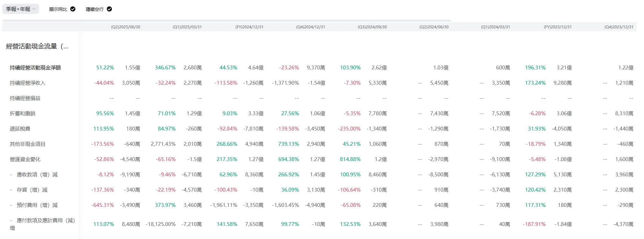This screenshot has height=239, width=644.
Task: Collapse the 營運資金變化 row group
Action: point(25,159)
